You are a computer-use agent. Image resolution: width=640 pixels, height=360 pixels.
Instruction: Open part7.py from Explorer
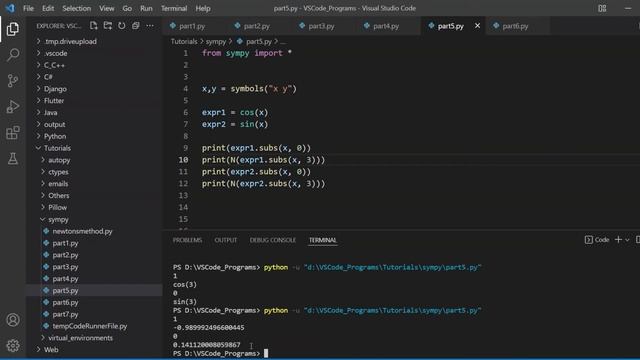(94, 314)
